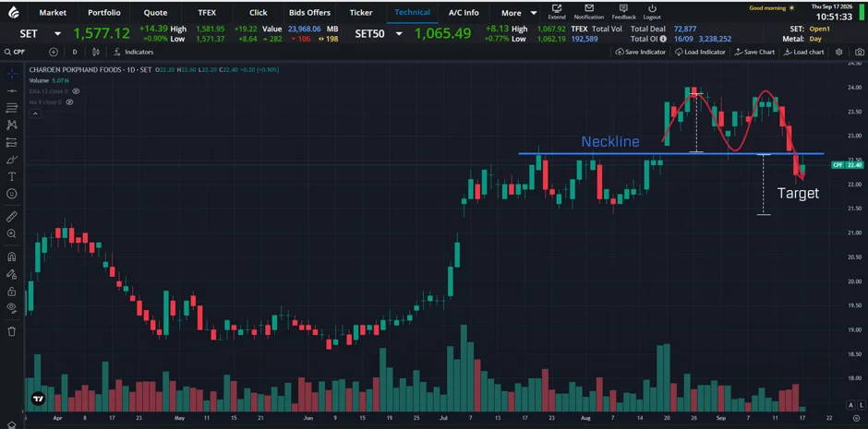Toggle stay in drawing mode pencil-lock
Viewport: 868px width, 429px height.
[x=12, y=274]
